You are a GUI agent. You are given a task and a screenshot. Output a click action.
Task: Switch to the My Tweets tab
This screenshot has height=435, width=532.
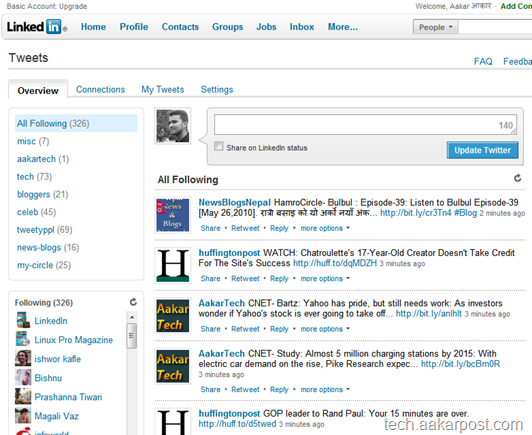[x=163, y=90]
